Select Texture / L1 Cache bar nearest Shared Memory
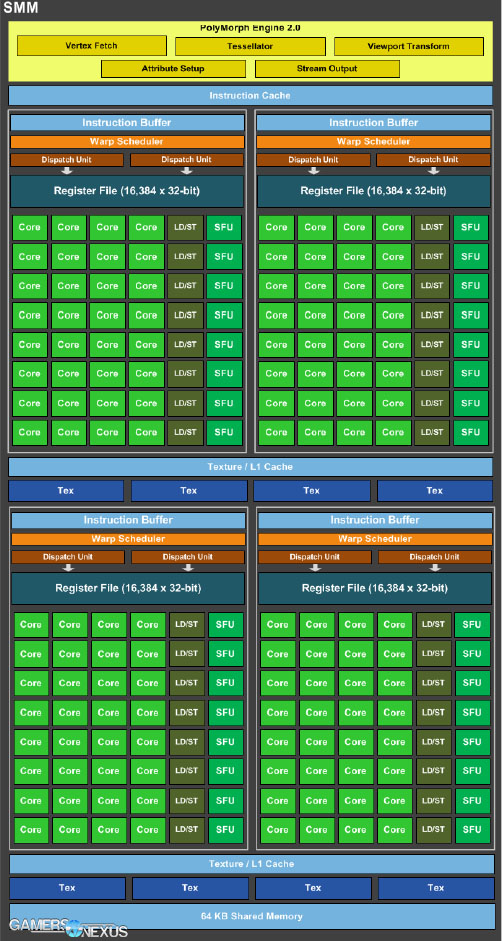This screenshot has width=502, height=941. pos(251,864)
